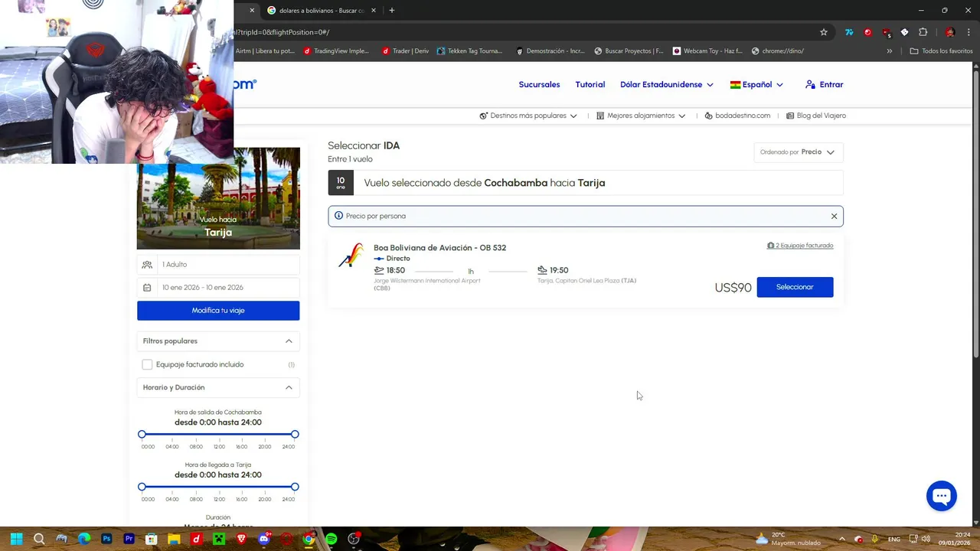
Task: Open Discord from the taskbar
Action: point(264,539)
